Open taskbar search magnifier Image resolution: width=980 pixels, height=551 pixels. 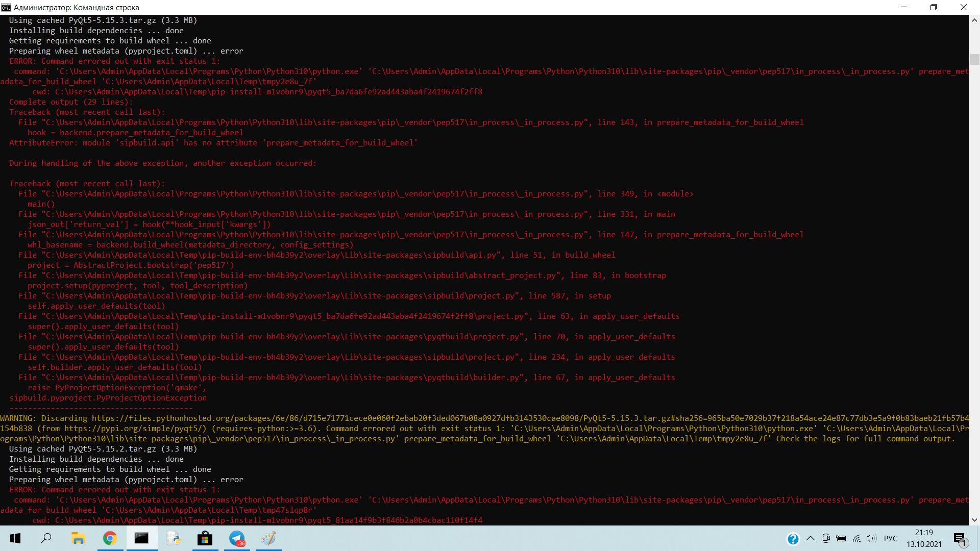46,538
